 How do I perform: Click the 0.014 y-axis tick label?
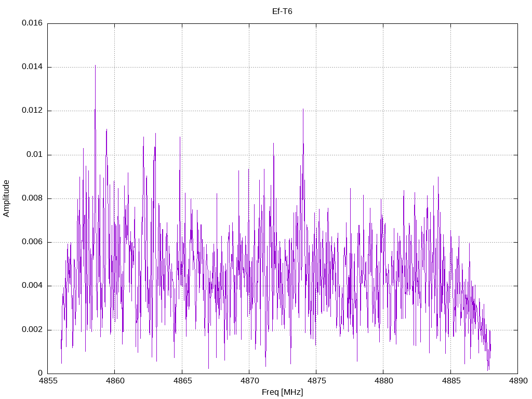(x=32, y=67)
